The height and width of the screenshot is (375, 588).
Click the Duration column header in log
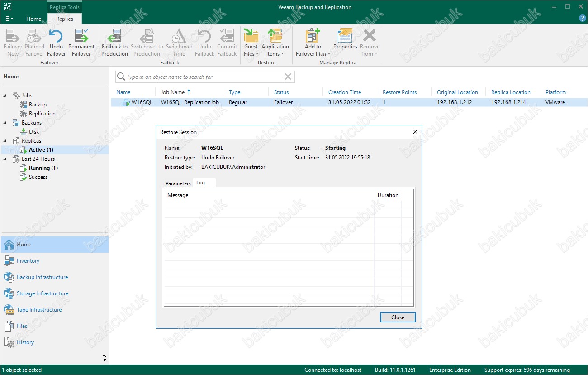pos(388,195)
